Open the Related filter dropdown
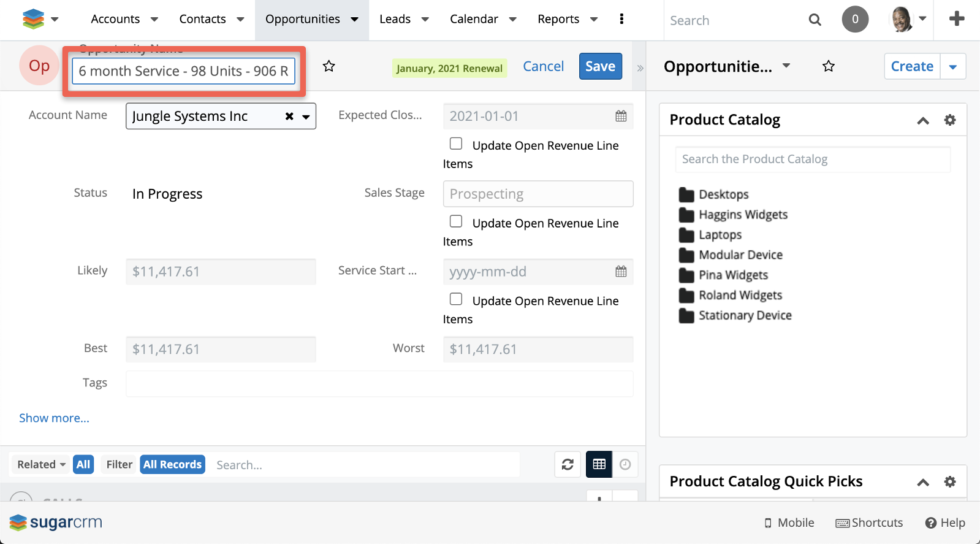Viewport: 980px width, 544px height. (41, 464)
